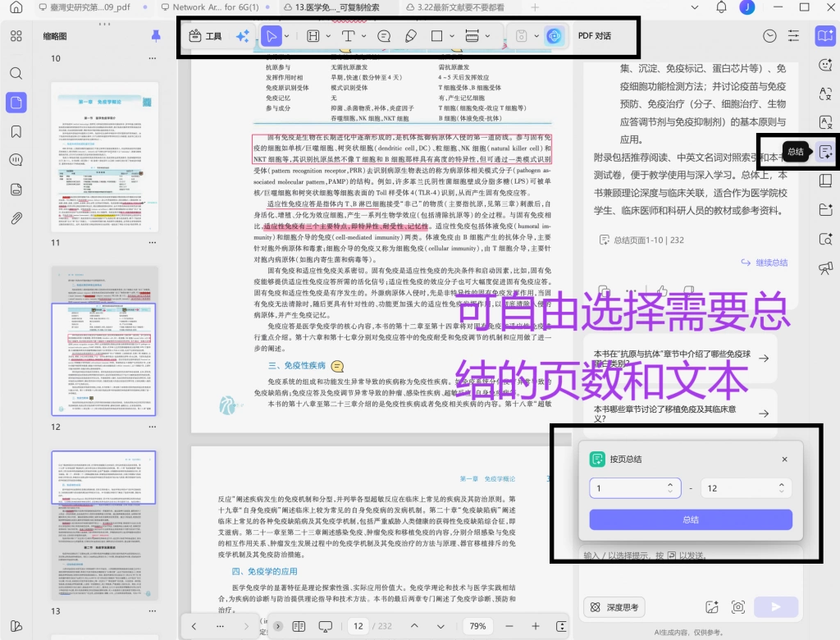Add a new tab with plus
Image resolution: width=840 pixels, height=640 pixels.
(535, 7)
